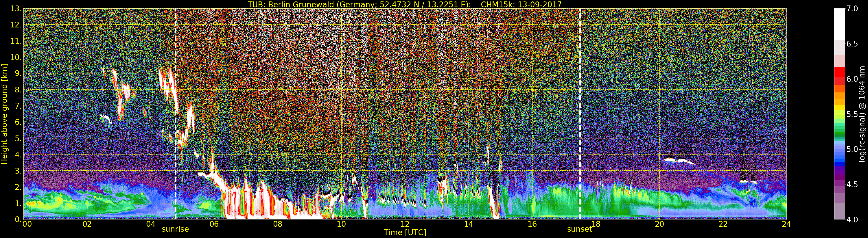This screenshot has height=238, width=868.
Task: Click the white top segment of the colorbar
Action: (839, 24)
